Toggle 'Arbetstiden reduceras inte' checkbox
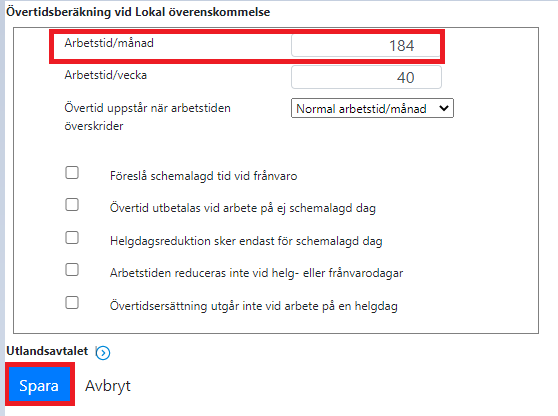The width and height of the screenshot is (558, 416). pos(72,269)
